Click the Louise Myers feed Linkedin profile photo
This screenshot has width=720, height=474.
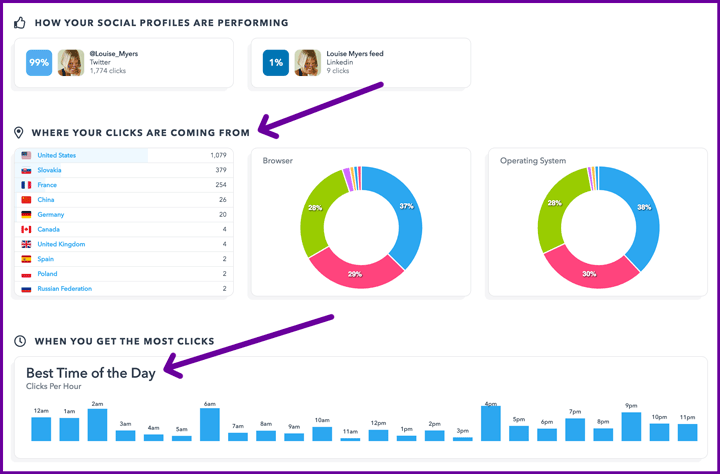308,62
